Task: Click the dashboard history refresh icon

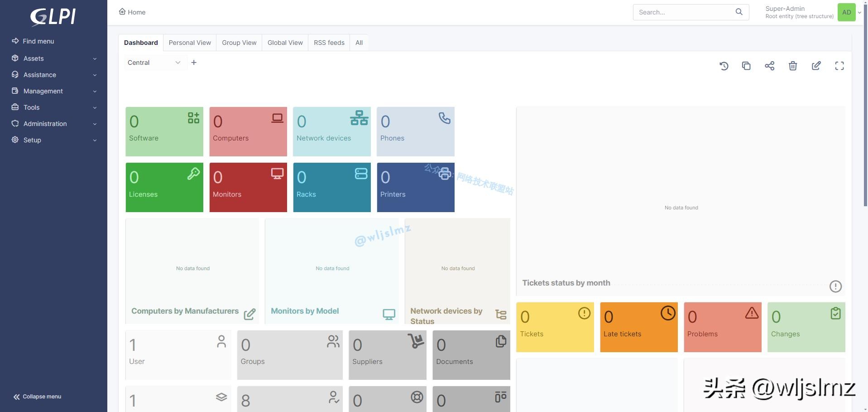Action: click(724, 66)
